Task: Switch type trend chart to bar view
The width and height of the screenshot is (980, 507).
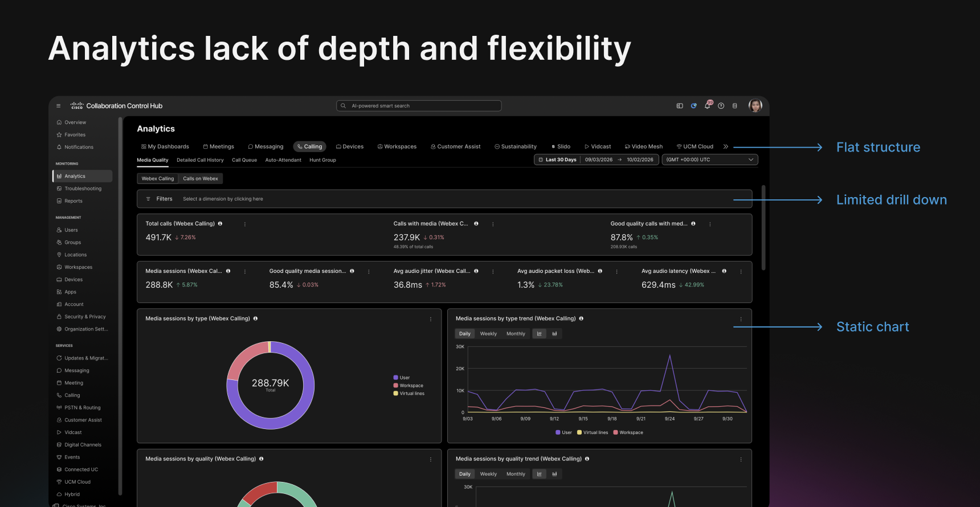Action: coord(554,334)
